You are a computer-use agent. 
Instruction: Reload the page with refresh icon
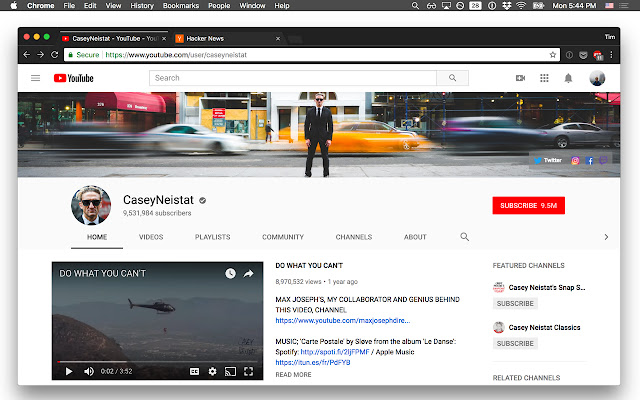click(54, 55)
